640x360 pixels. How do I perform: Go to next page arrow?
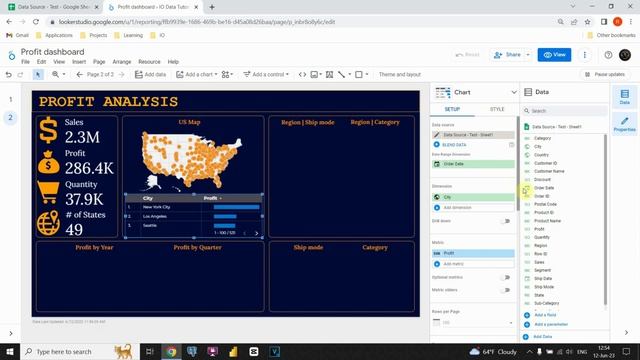coord(121,74)
